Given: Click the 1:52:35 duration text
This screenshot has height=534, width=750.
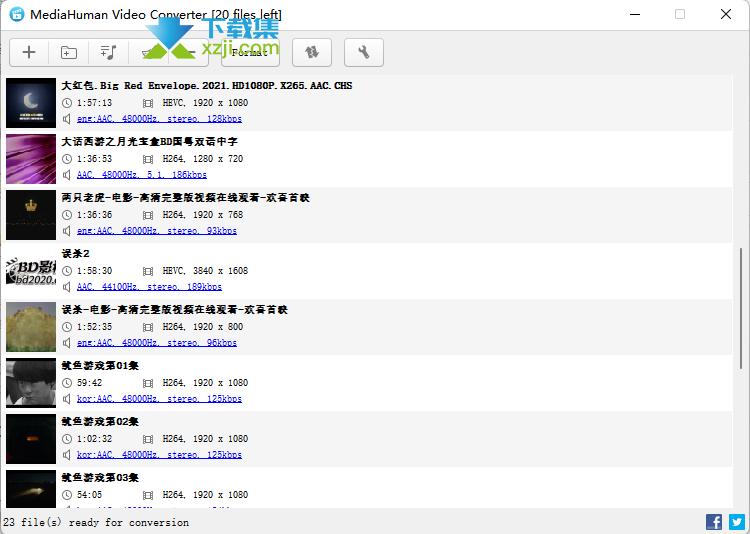Looking at the screenshot, I should pos(95,327).
